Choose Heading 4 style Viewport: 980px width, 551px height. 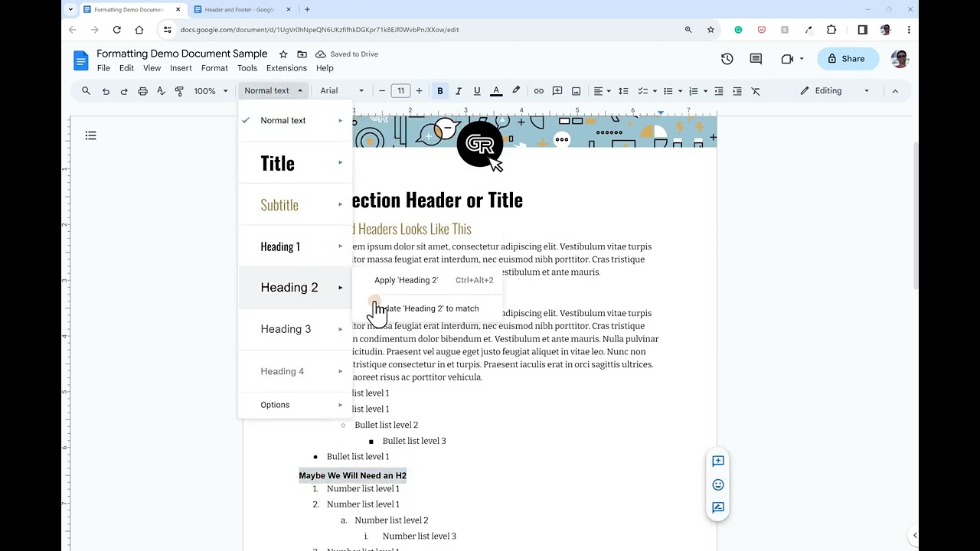[296, 371]
